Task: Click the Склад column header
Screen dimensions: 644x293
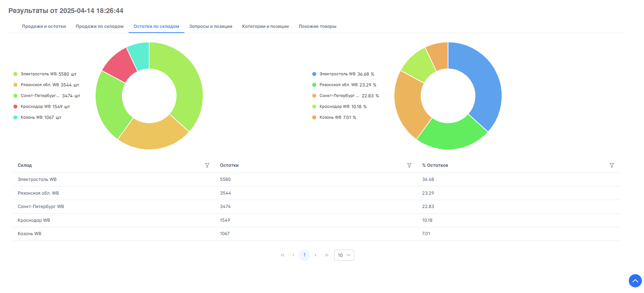Action: coord(25,165)
